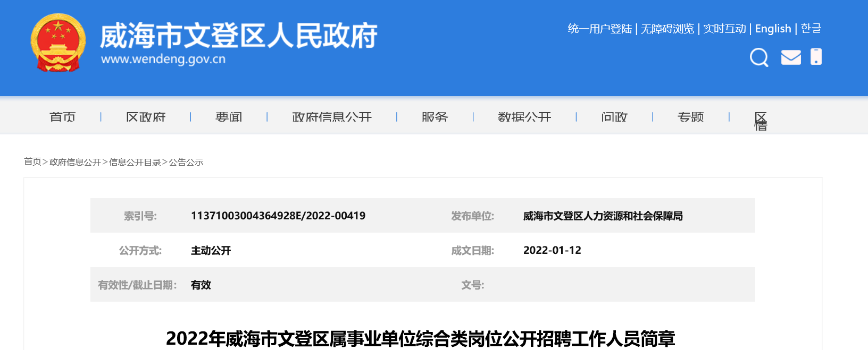868x350 pixels.
Task: Click 威海市文登区人民政府 site title
Action: (x=239, y=36)
